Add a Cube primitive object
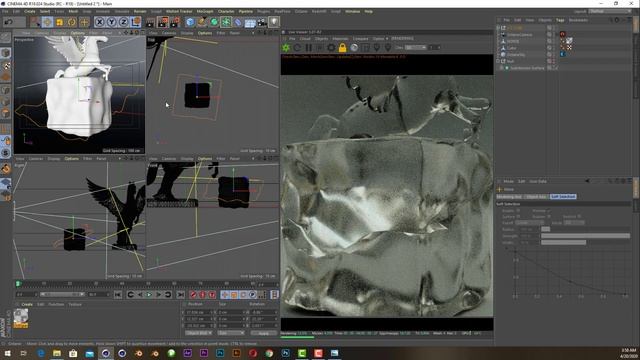 click(190, 22)
